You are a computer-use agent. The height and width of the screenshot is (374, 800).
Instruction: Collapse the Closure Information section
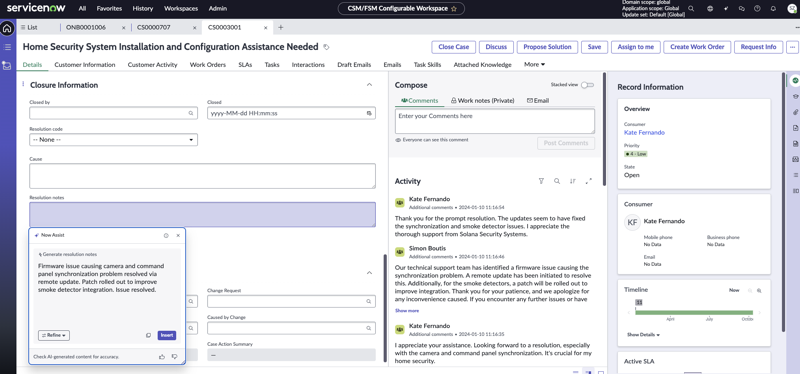click(x=369, y=85)
